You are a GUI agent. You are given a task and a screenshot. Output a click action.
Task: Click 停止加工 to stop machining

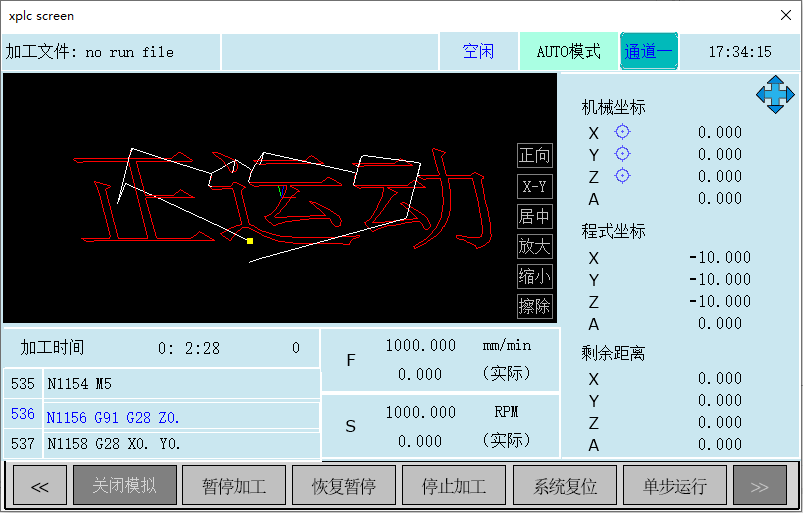tap(454, 485)
